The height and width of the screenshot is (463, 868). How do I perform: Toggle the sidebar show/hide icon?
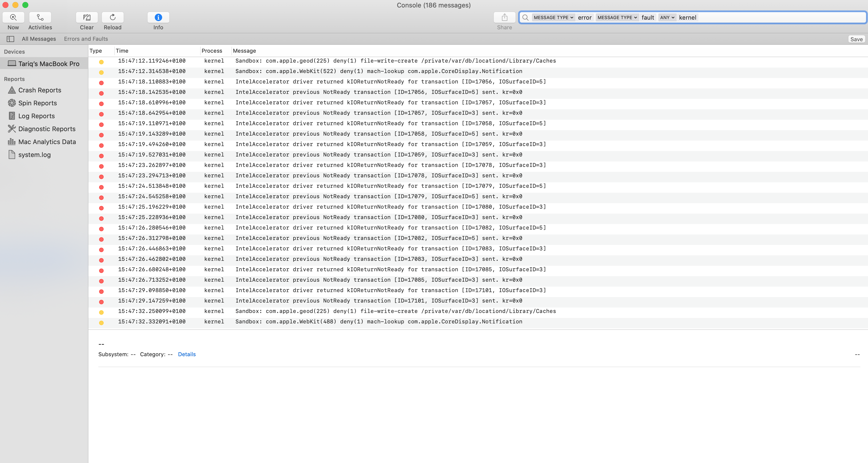(x=10, y=39)
